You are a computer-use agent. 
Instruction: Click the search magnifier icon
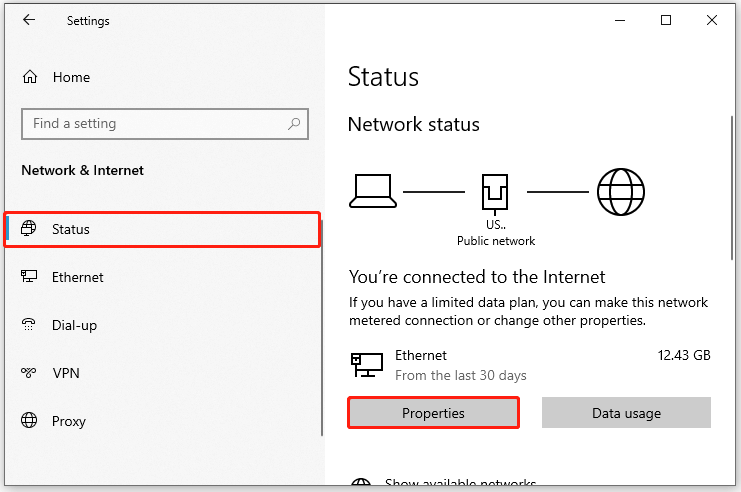[x=294, y=124]
